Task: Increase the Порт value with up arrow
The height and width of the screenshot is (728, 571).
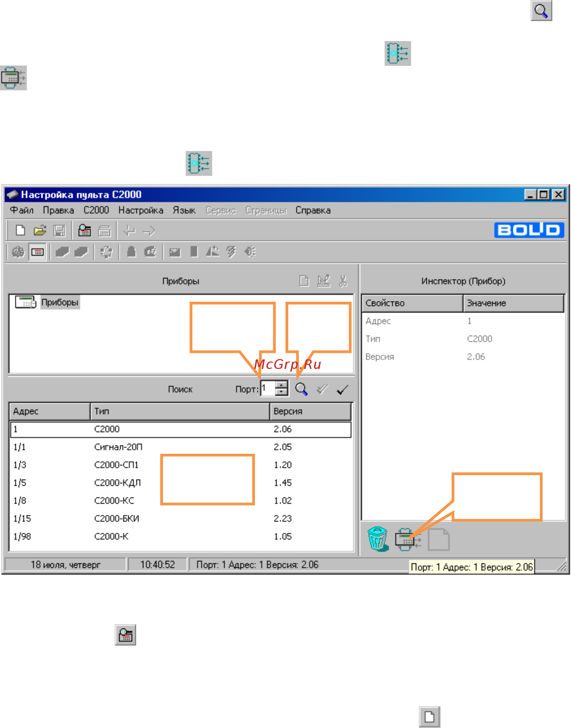Action: coord(281,385)
